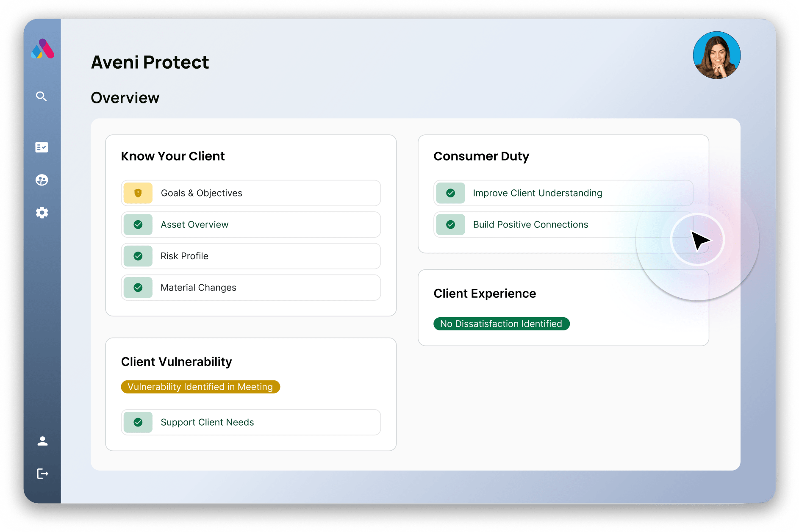Click the Aveni logo in sidebar
Image resolution: width=799 pixels, height=532 pixels.
click(42, 49)
